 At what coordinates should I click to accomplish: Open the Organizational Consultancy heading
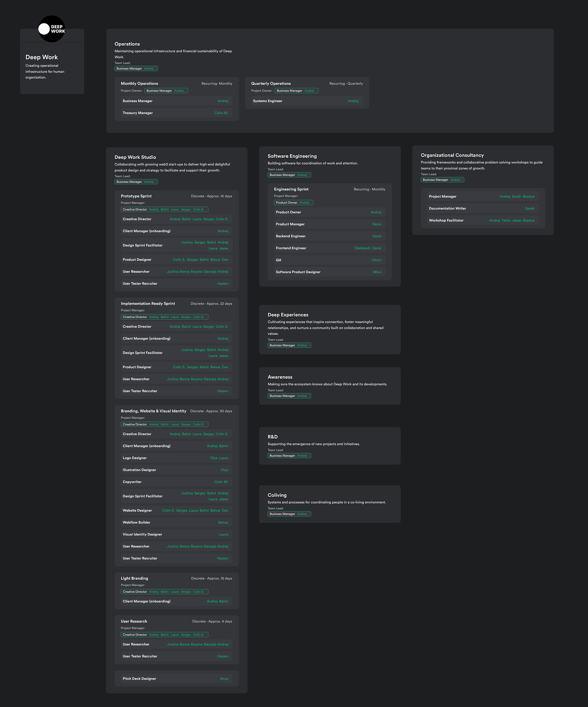click(x=452, y=155)
